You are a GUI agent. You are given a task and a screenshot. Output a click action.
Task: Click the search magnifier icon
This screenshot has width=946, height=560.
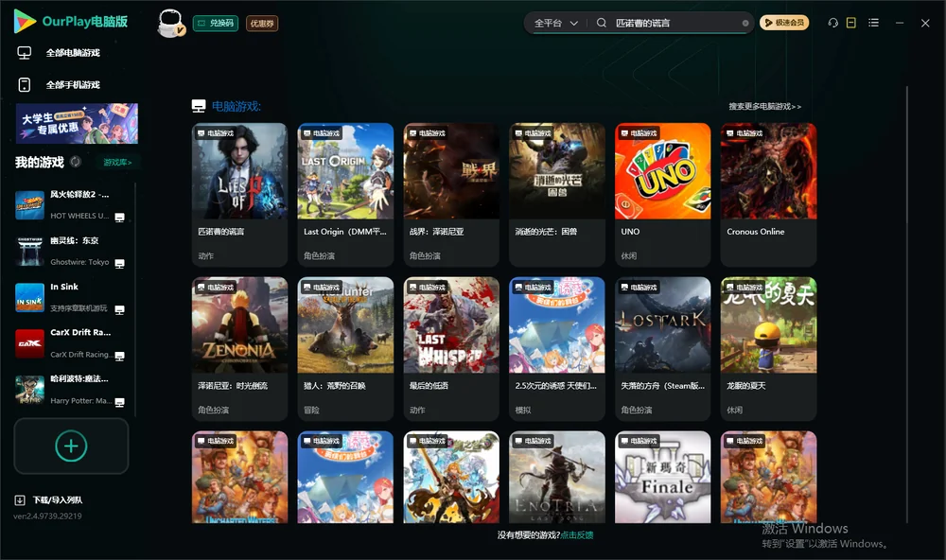(602, 23)
